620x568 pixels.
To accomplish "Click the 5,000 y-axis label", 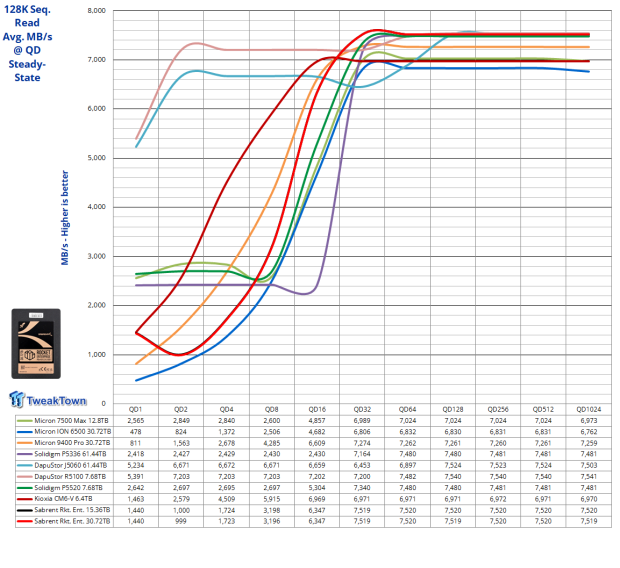I will 97,158.
